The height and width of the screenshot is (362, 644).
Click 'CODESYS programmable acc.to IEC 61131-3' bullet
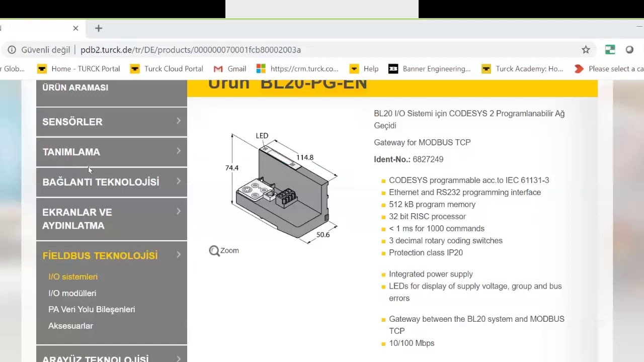(469, 180)
